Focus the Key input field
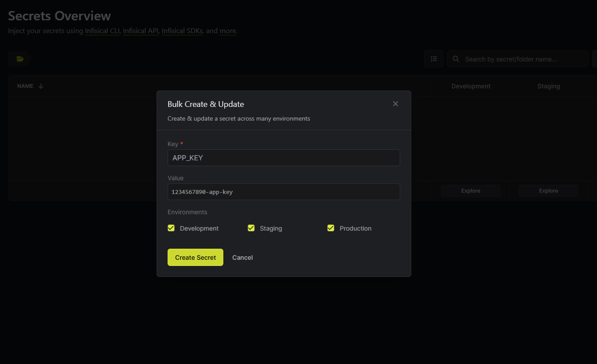 [283, 158]
